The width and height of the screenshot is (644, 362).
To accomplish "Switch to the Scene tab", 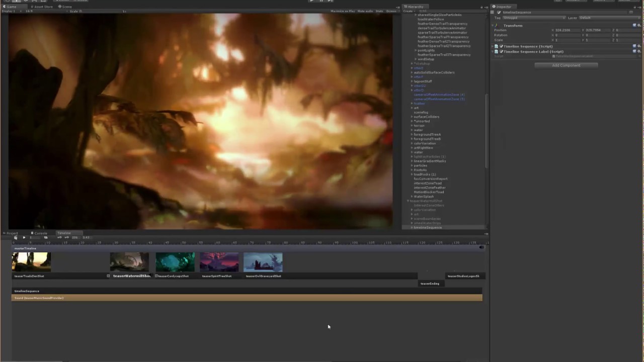I will tap(65, 7).
